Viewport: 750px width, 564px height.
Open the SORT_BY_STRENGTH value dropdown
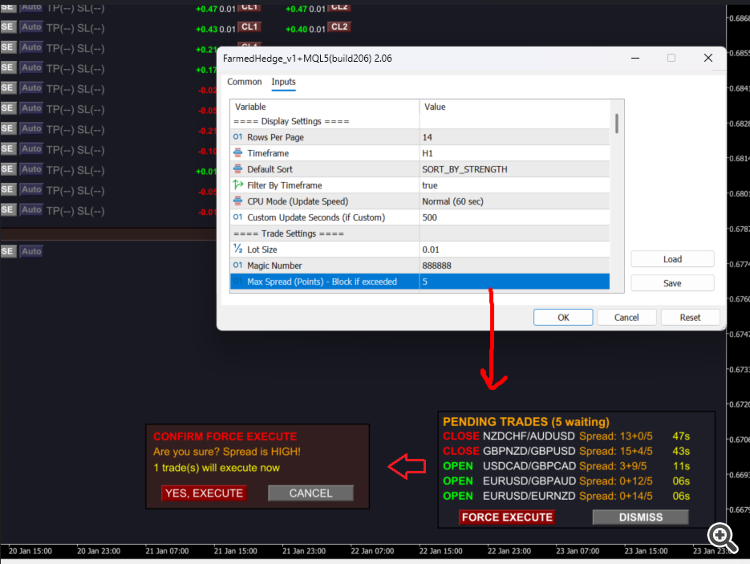514,169
